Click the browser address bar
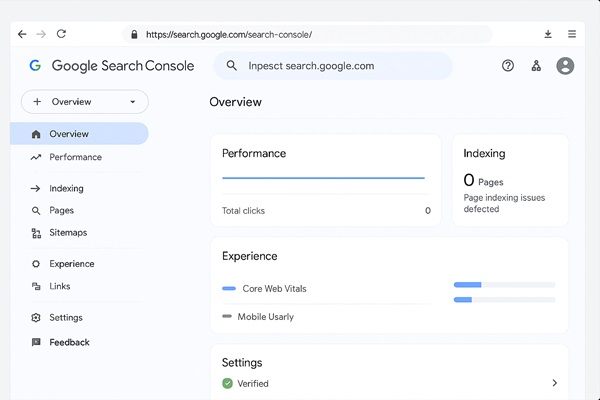Viewport: 600px width, 400px height. tap(310, 34)
